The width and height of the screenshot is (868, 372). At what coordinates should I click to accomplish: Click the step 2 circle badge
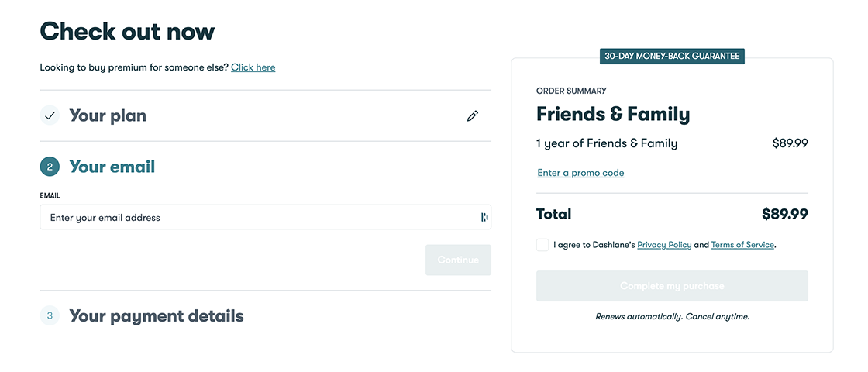coord(50,167)
